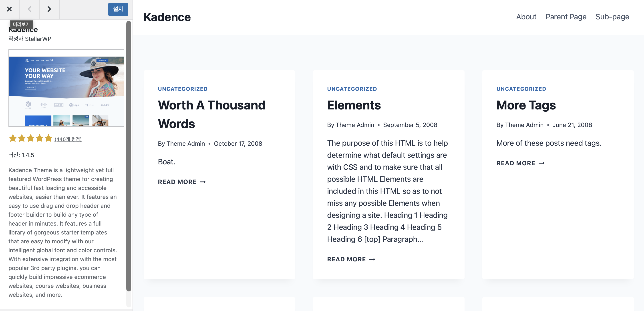Click Uncategorized above Elements post
The width and height of the screenshot is (644, 311).
(x=352, y=89)
